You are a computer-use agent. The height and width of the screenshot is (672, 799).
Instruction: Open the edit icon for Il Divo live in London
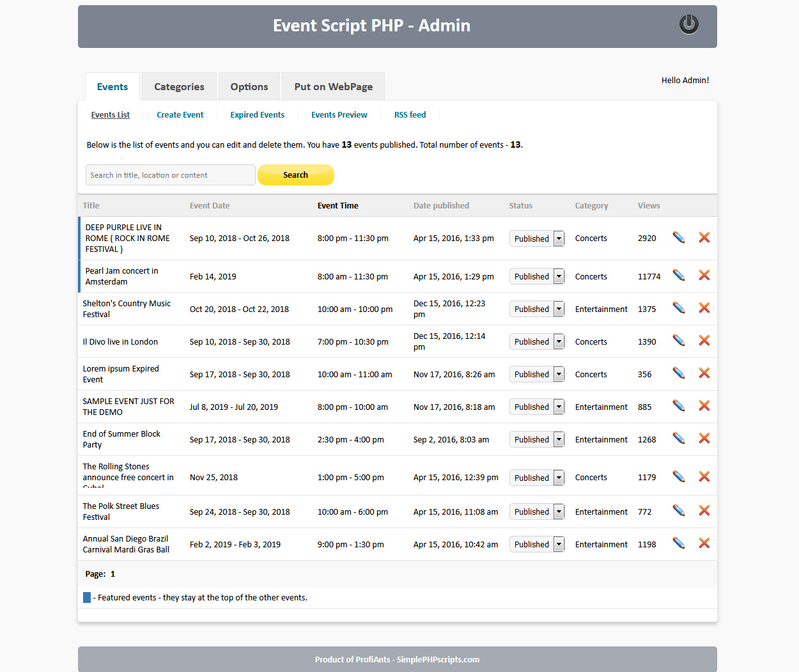click(x=678, y=341)
